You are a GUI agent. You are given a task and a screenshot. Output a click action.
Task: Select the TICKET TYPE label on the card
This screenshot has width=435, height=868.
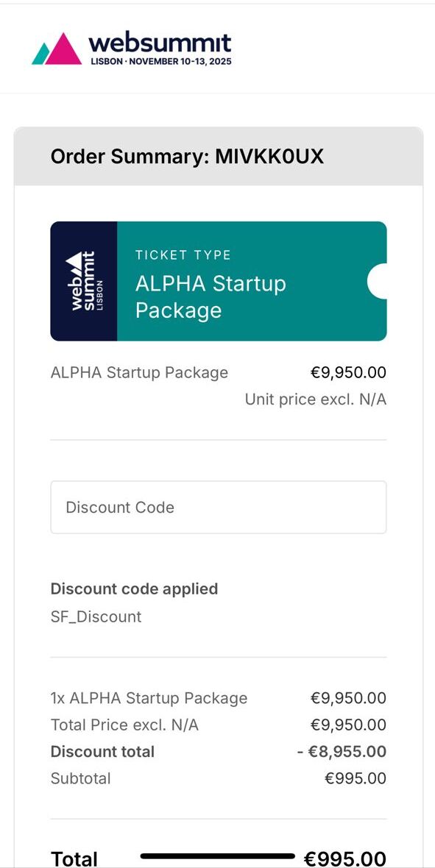[x=183, y=255]
